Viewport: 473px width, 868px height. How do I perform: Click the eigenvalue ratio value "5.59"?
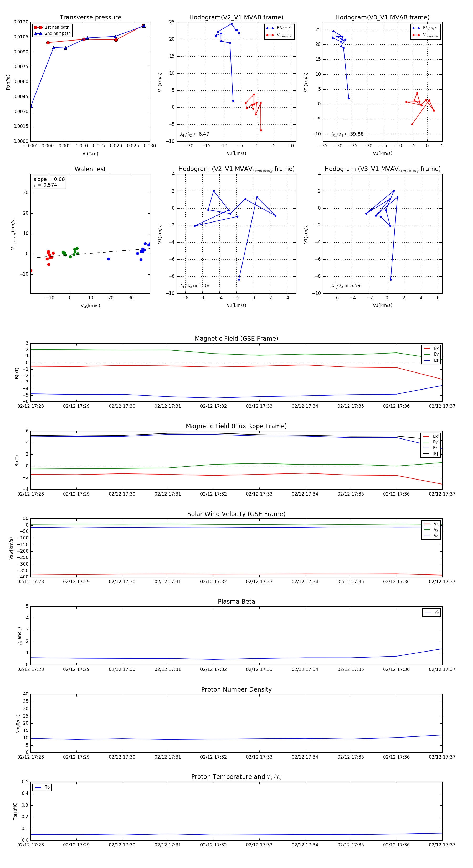pyautogui.click(x=355, y=286)
